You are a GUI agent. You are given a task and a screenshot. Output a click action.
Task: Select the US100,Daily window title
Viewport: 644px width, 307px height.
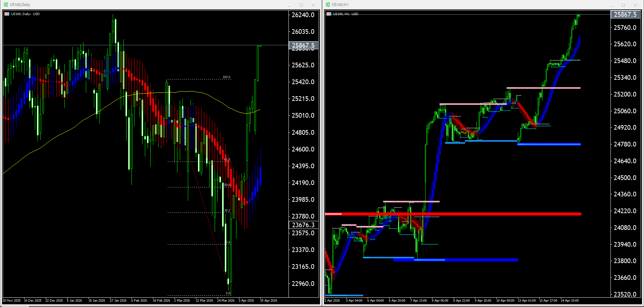(20, 5)
